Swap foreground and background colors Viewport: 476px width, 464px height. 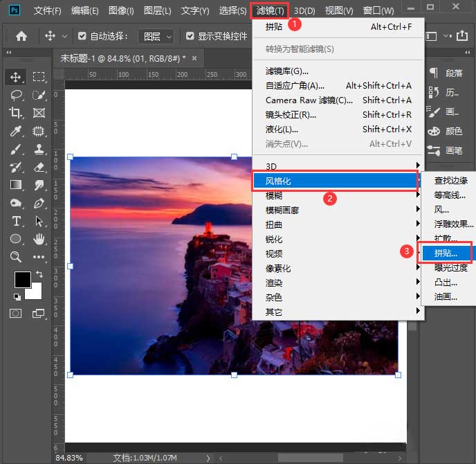coord(39,274)
